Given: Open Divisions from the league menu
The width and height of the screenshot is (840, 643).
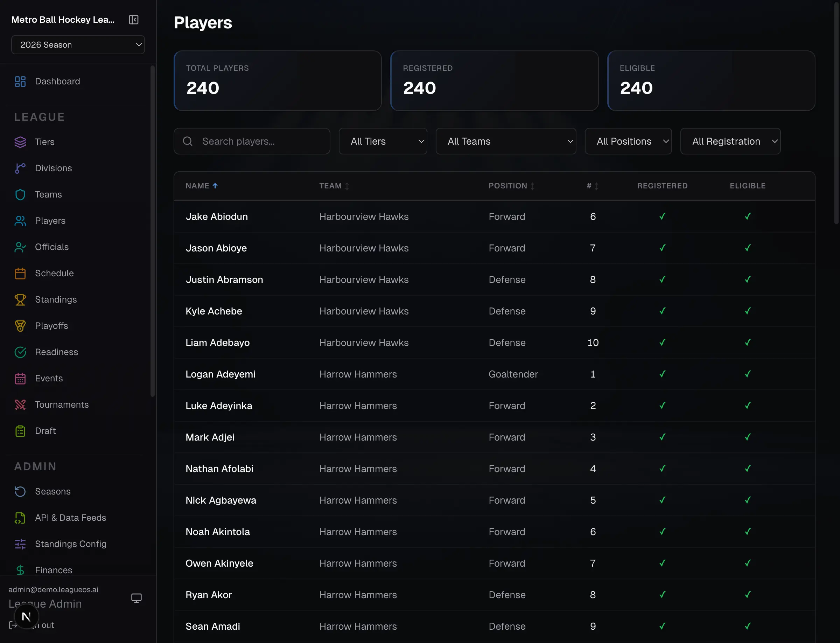Looking at the screenshot, I should pyautogui.click(x=53, y=168).
